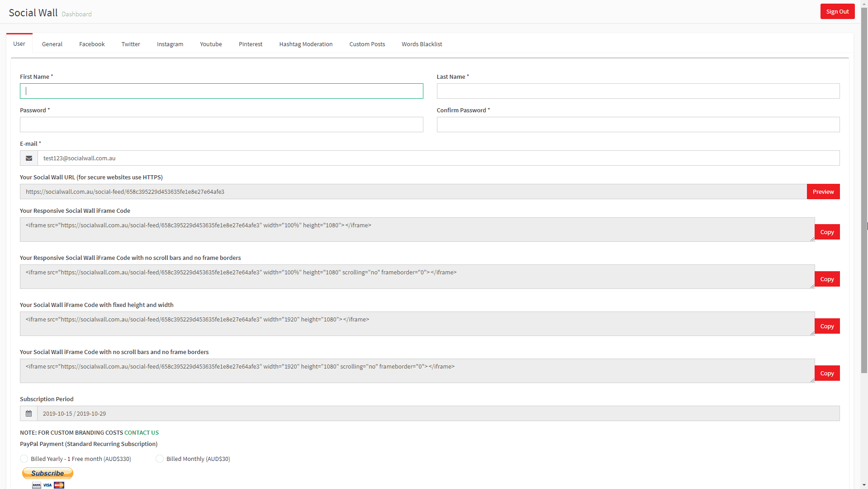
Task: Click the calendar icon next to Subscription Period
Action: [28, 413]
